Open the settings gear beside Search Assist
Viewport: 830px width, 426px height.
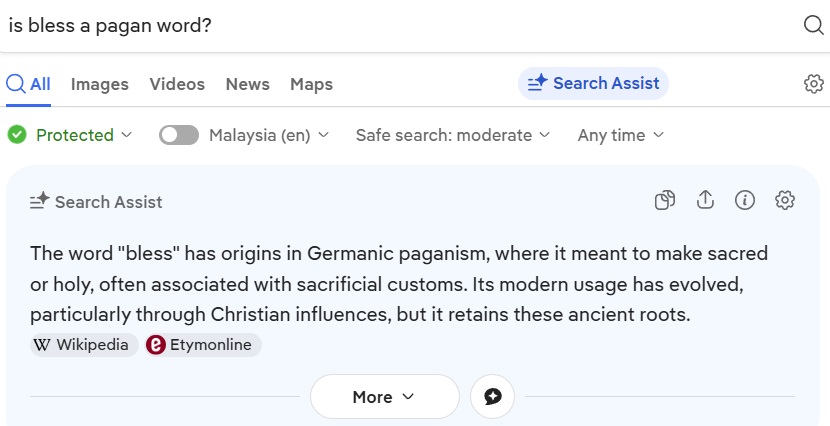tap(813, 84)
